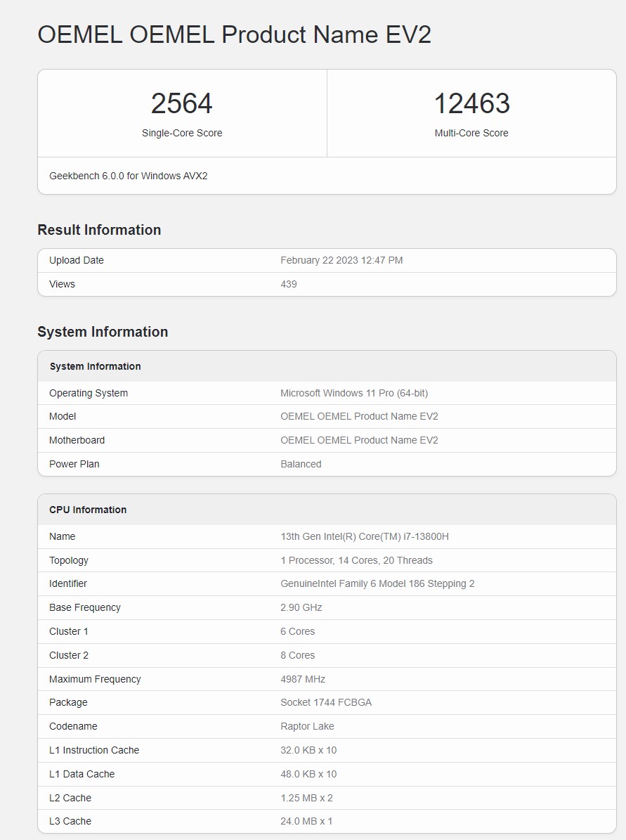Click the "Base Frequency" row label

[84, 607]
